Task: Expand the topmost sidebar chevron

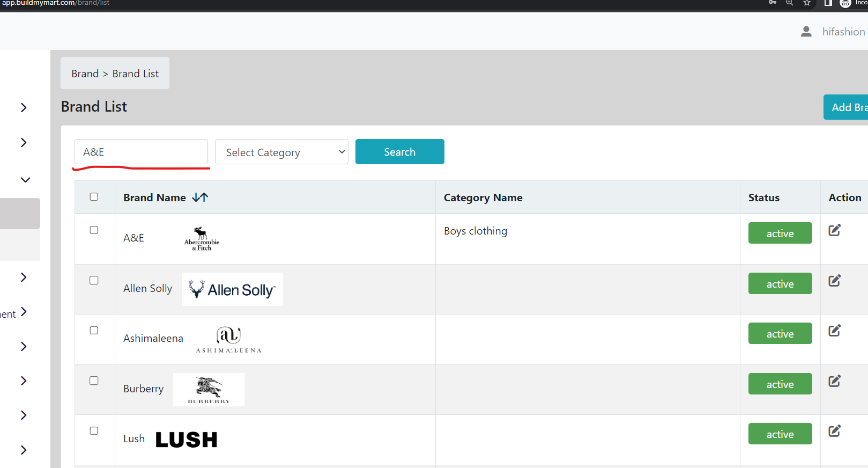Action: point(24,107)
